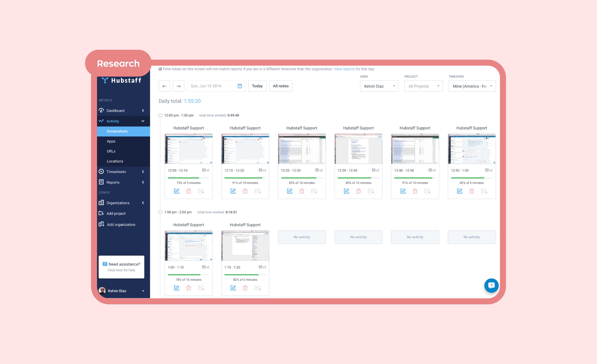Viewport: 597px width, 364px height.
Task: Delete the 12:30 - 12:40 time entry
Action: (x=358, y=191)
